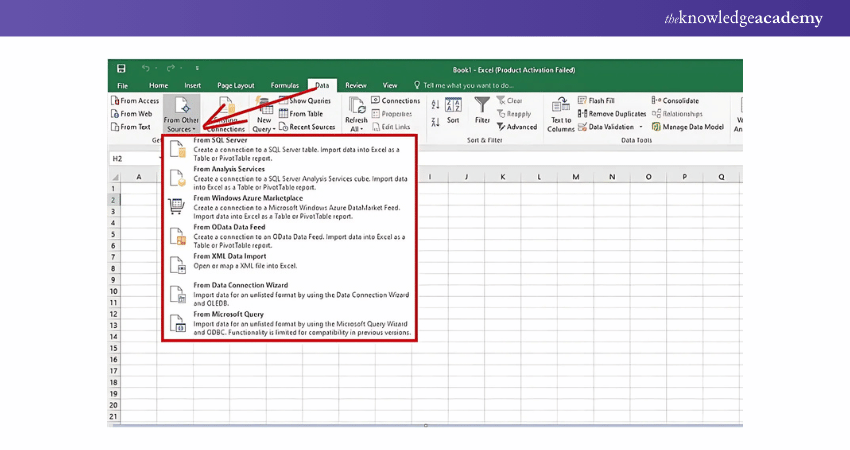The width and height of the screenshot is (850, 450).
Task: Click the Sort button icon
Action: (x=453, y=108)
